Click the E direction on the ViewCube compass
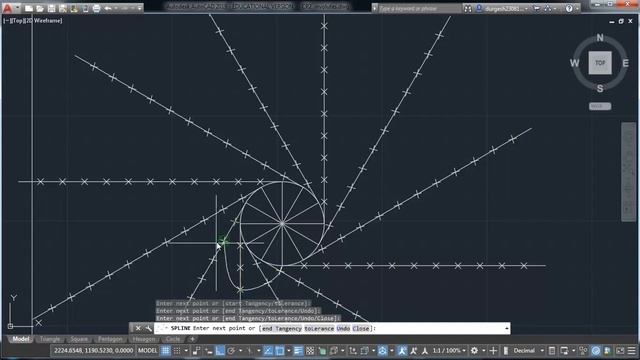640x360 pixels. pos(625,63)
